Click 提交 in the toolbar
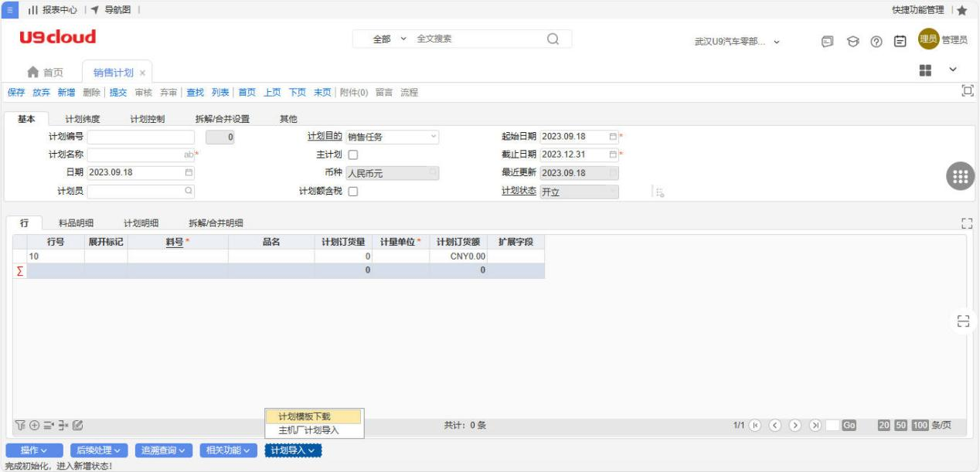 (118, 93)
